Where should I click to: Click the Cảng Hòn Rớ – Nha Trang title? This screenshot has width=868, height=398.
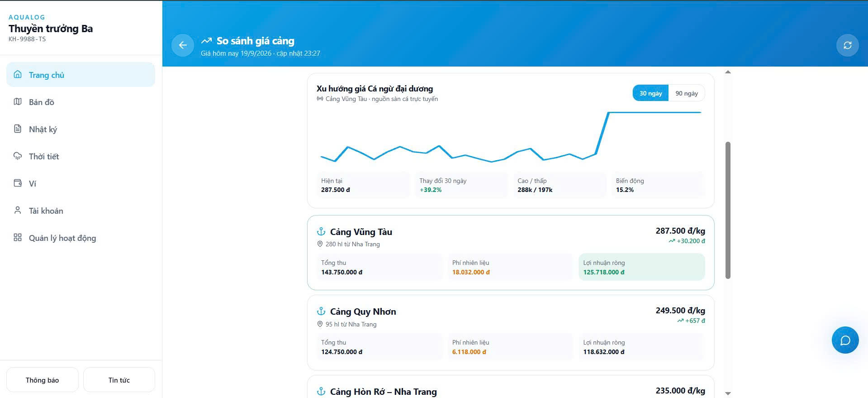click(383, 392)
